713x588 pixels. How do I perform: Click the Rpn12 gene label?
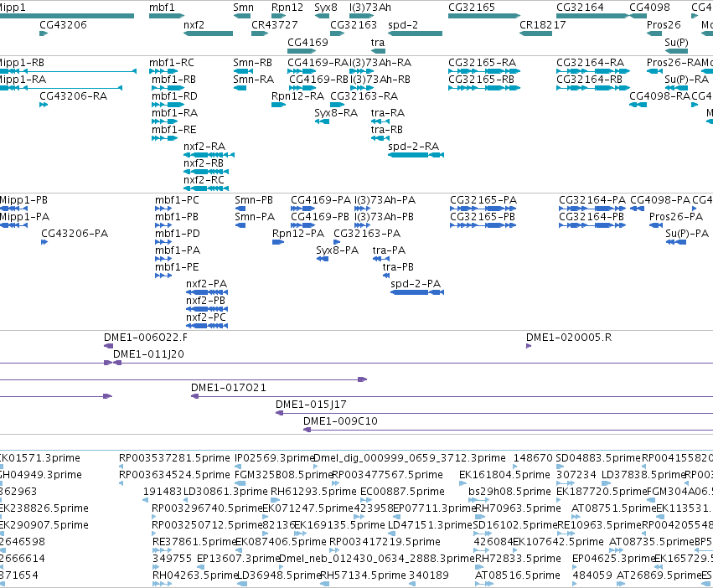point(287,8)
